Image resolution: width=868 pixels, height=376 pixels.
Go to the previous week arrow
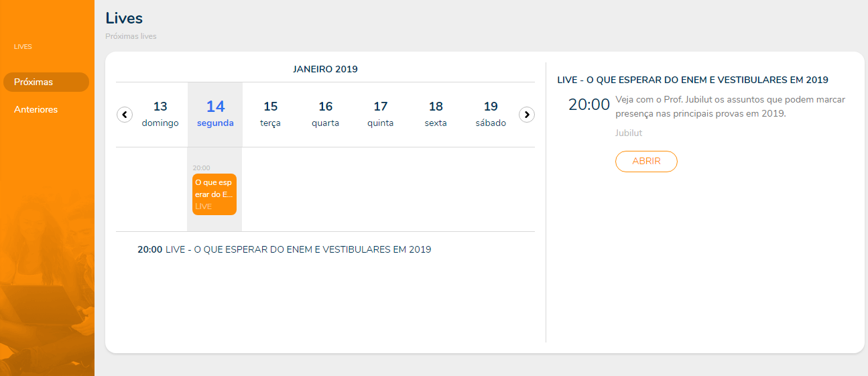coord(125,115)
